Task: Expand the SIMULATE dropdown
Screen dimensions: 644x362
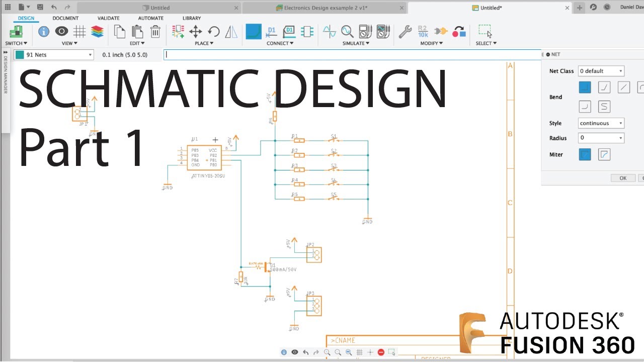Action: pos(356,43)
